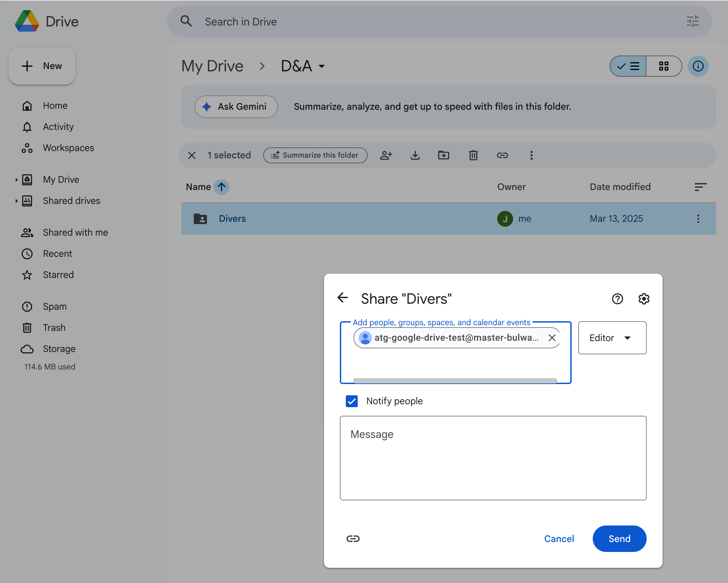
Task: Click Summarize this folder
Action: pos(315,155)
